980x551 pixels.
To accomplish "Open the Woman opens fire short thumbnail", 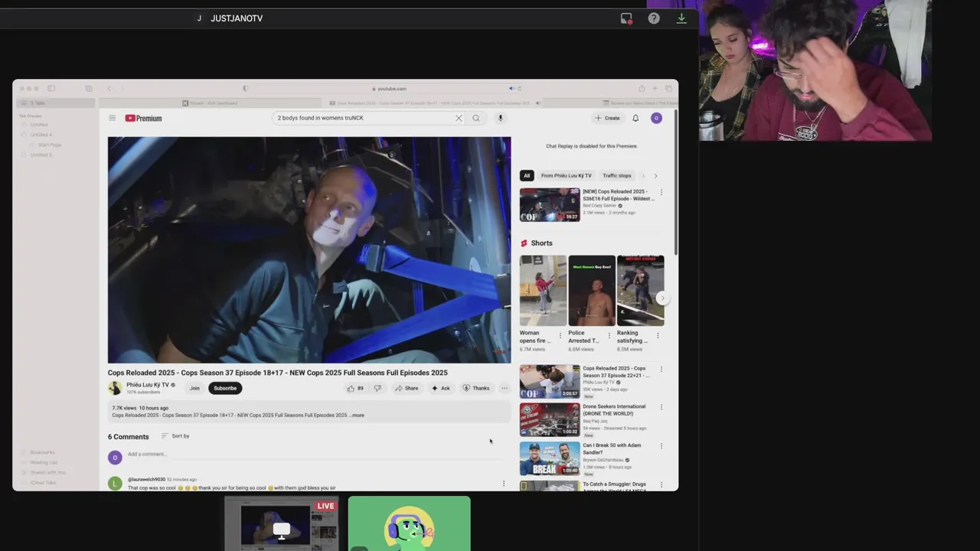I will coord(543,291).
